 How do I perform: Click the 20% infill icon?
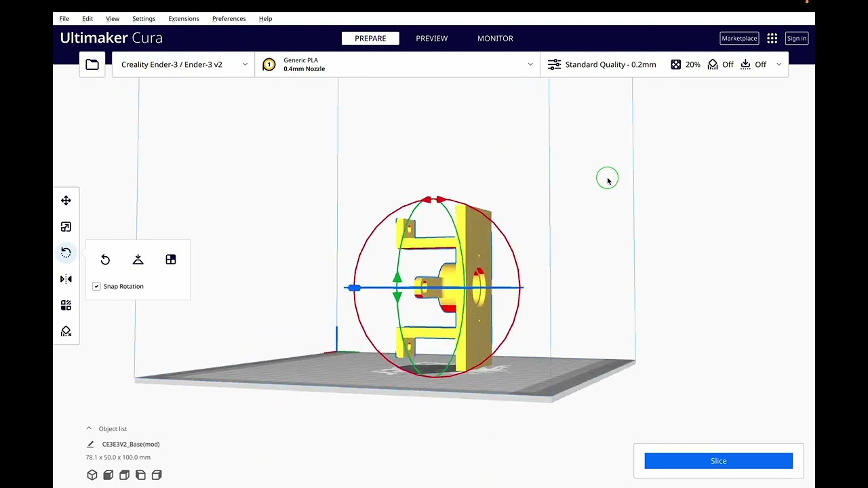pyautogui.click(x=676, y=64)
